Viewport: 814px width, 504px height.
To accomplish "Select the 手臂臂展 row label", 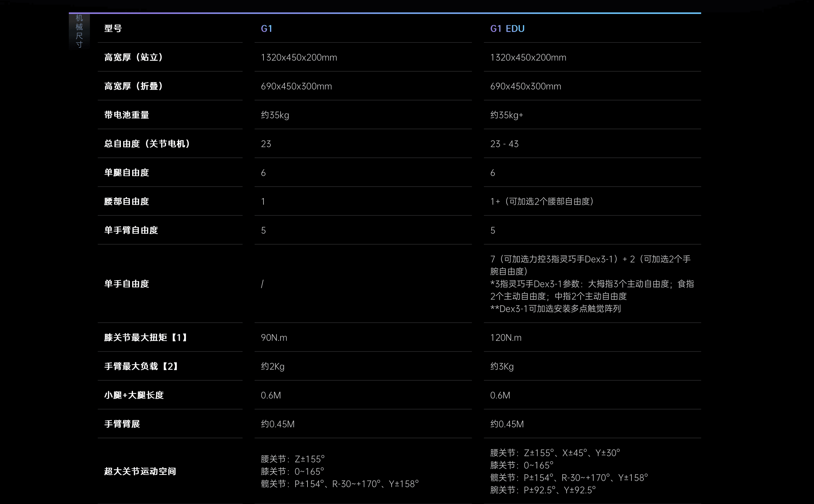I will pos(122,424).
